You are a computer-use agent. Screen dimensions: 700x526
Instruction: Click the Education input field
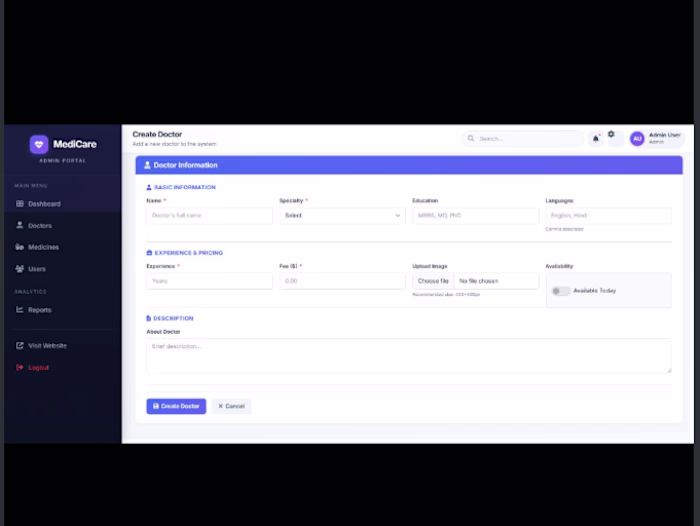(475, 215)
